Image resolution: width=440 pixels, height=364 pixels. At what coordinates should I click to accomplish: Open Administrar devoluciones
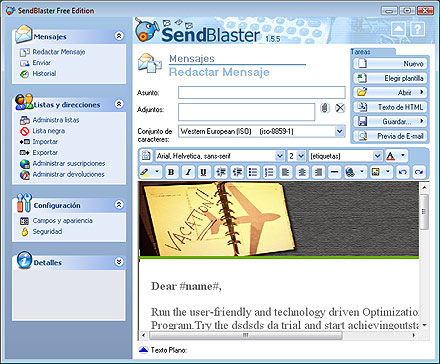coord(68,174)
